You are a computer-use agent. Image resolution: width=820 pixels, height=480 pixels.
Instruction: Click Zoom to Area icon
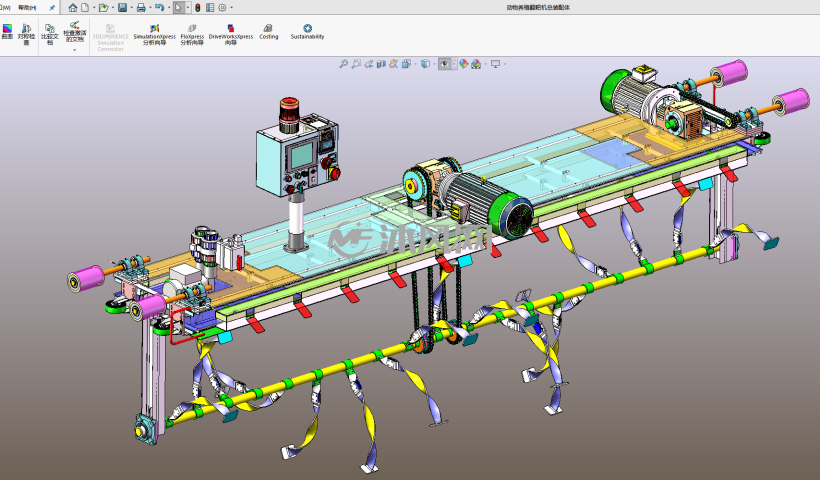pos(356,64)
